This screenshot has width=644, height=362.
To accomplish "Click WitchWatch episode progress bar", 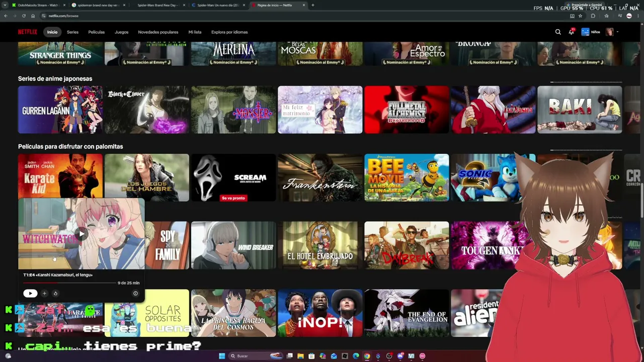I will pos(69,283).
